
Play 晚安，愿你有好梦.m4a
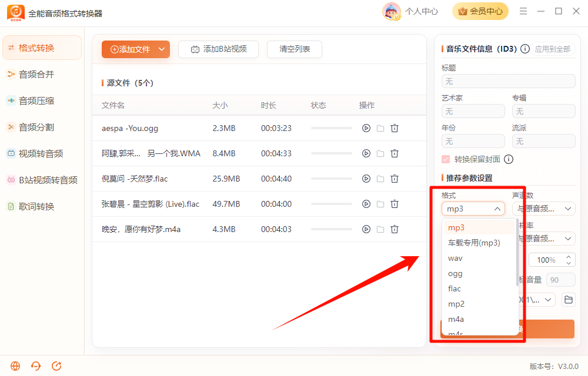[366, 229]
